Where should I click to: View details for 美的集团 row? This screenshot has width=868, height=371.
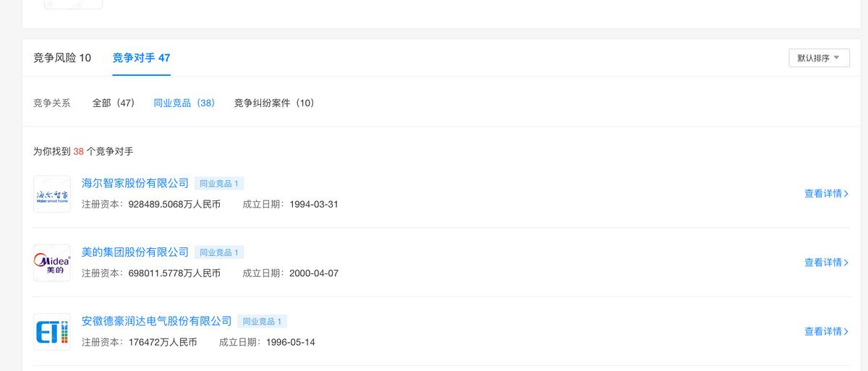826,263
